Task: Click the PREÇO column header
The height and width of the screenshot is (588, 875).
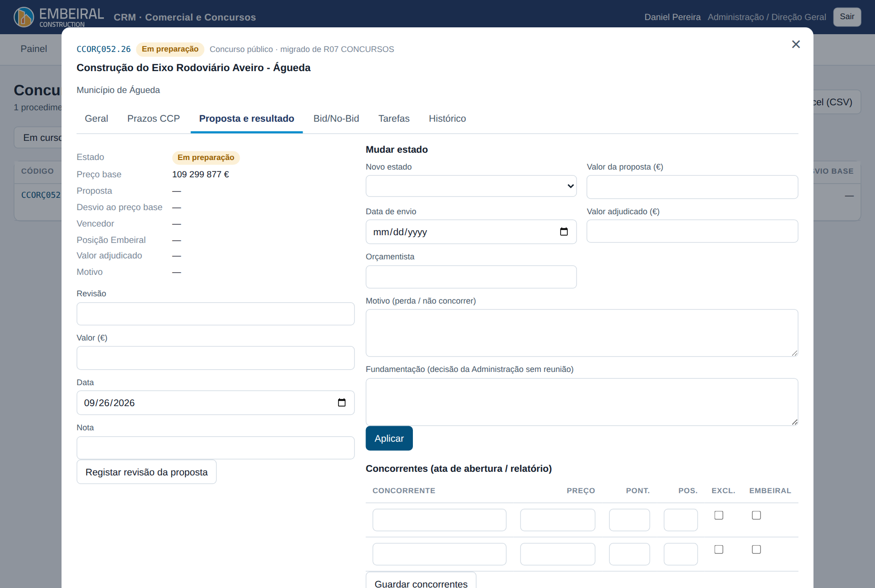Action: pyautogui.click(x=581, y=490)
